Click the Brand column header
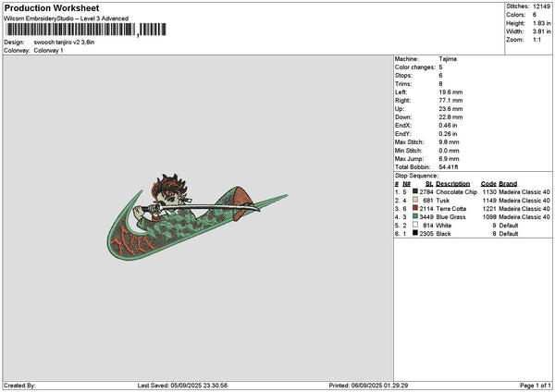Viewport: 555px width, 392px height. click(x=508, y=184)
